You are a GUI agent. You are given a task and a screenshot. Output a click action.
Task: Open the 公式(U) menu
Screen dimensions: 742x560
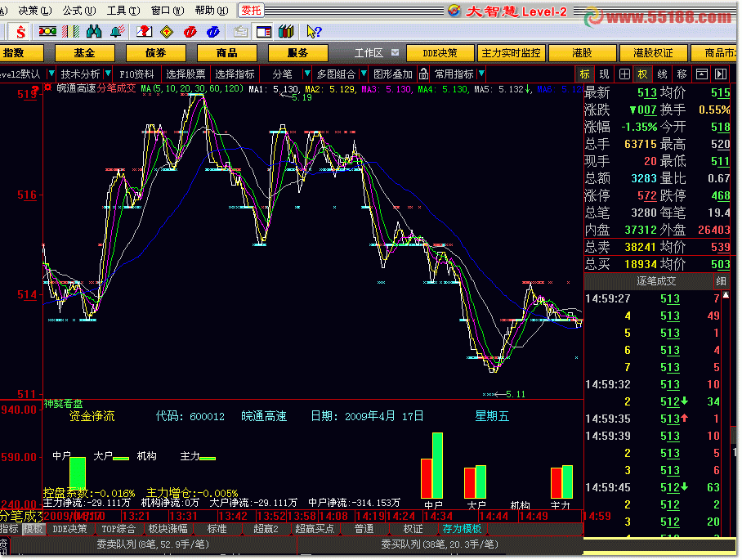79,11
